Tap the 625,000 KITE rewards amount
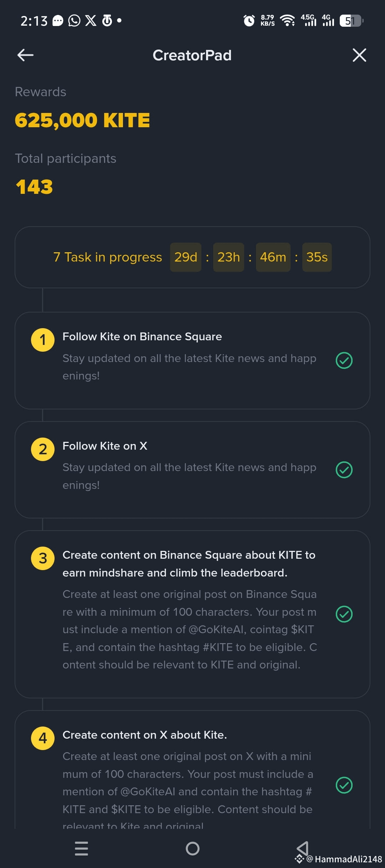Image resolution: width=385 pixels, height=868 pixels. 82,120
